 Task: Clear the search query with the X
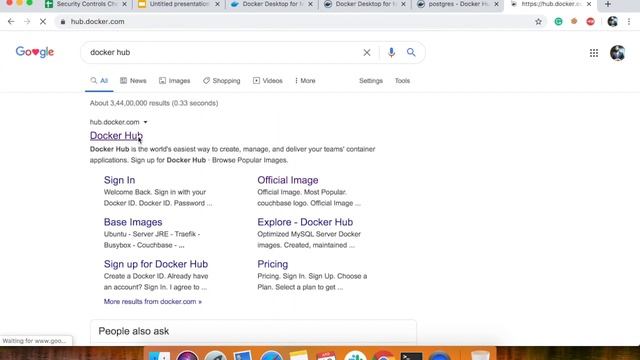point(367,52)
